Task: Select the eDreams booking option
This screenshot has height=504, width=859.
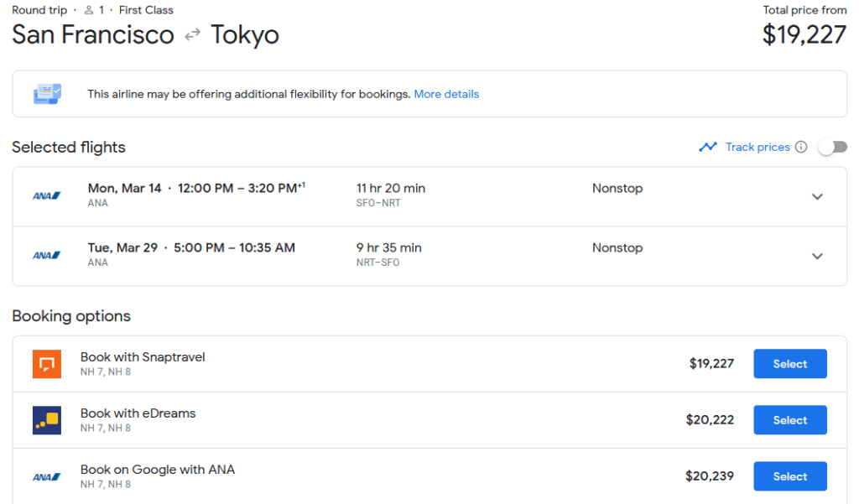Action: tap(789, 419)
